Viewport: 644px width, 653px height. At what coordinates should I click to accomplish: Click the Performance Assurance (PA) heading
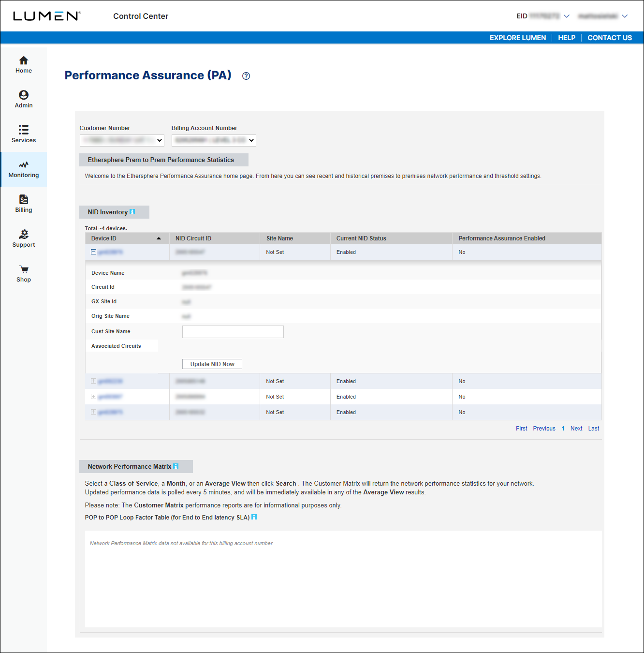148,75
